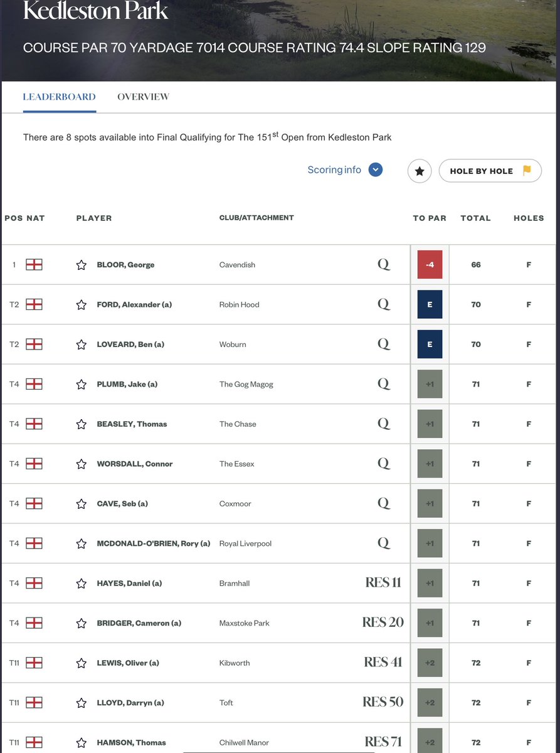
Task: Click the Chilwell Manor club name
Action: [244, 743]
